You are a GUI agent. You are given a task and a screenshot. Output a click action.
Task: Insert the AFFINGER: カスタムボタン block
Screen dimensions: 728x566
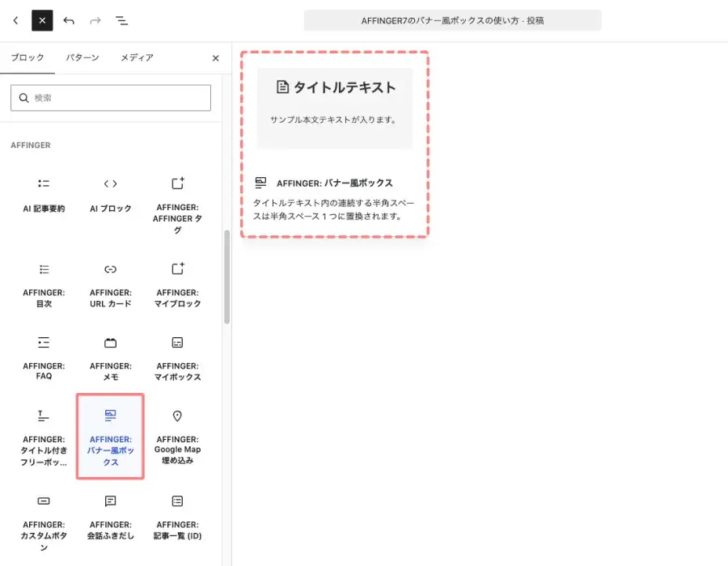pyautogui.click(x=44, y=523)
